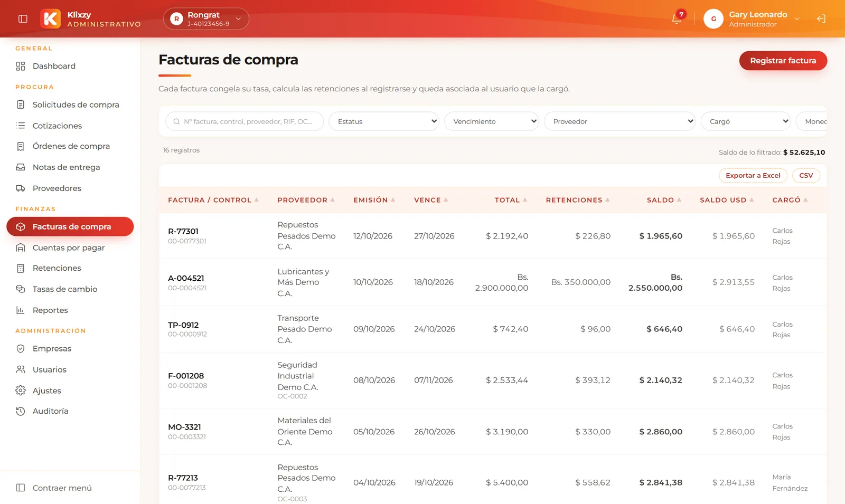845x504 pixels.
Task: Focus the invoice search input field
Action: [245, 121]
